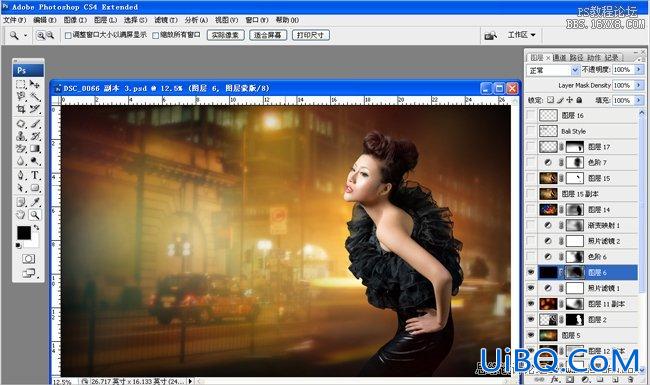The image size is (650, 385).
Task: Select the Hand tool
Action: click(x=20, y=215)
